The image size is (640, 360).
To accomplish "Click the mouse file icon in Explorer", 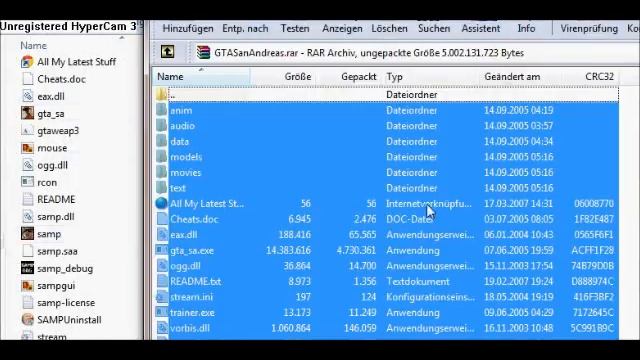I will click(27, 148).
